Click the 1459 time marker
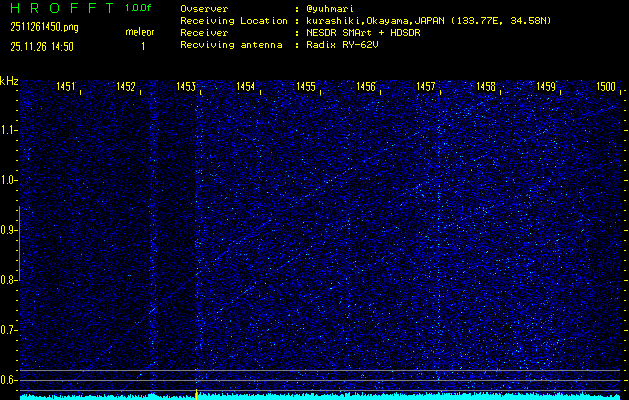Image resolution: width=629 pixels, height=400 pixels. click(546, 87)
